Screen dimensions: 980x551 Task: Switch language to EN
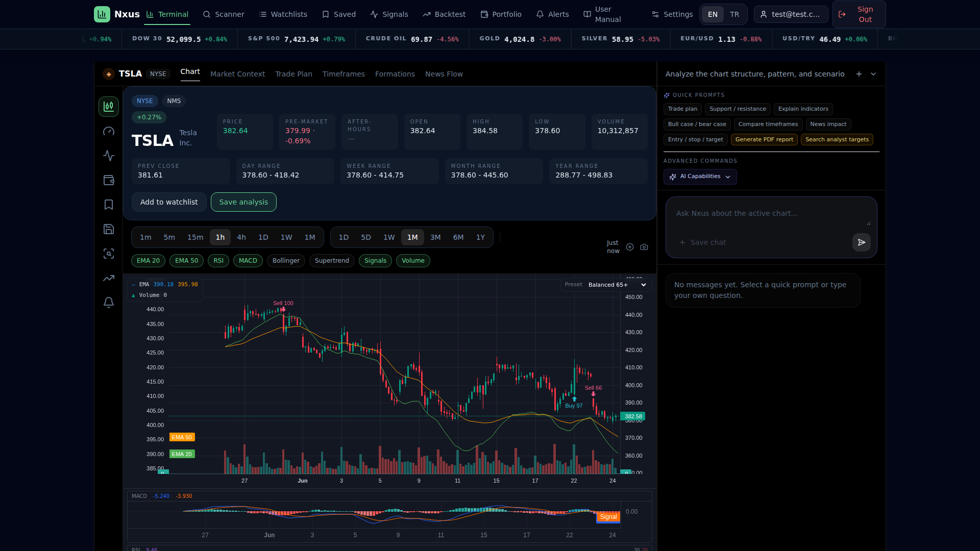(x=713, y=14)
